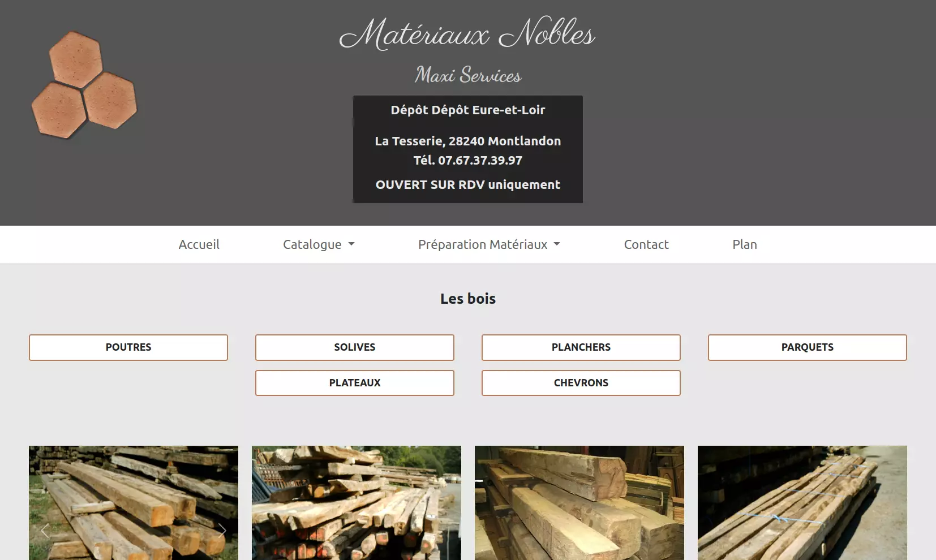
Task: Advance first carousel with right arrow
Action: (222, 530)
